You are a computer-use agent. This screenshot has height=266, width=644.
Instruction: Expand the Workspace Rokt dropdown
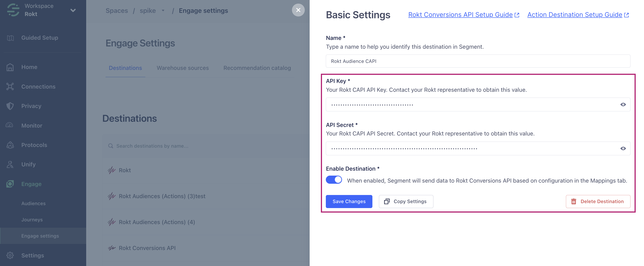[73, 10]
